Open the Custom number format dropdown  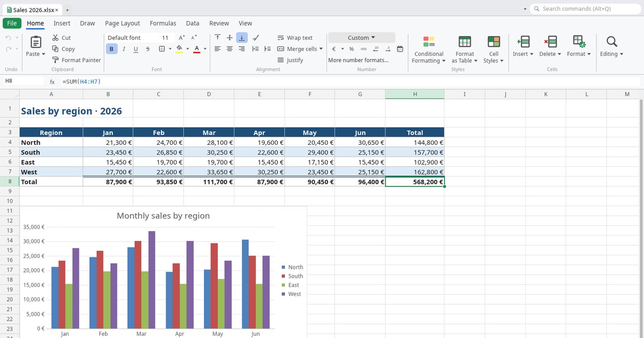coord(362,38)
